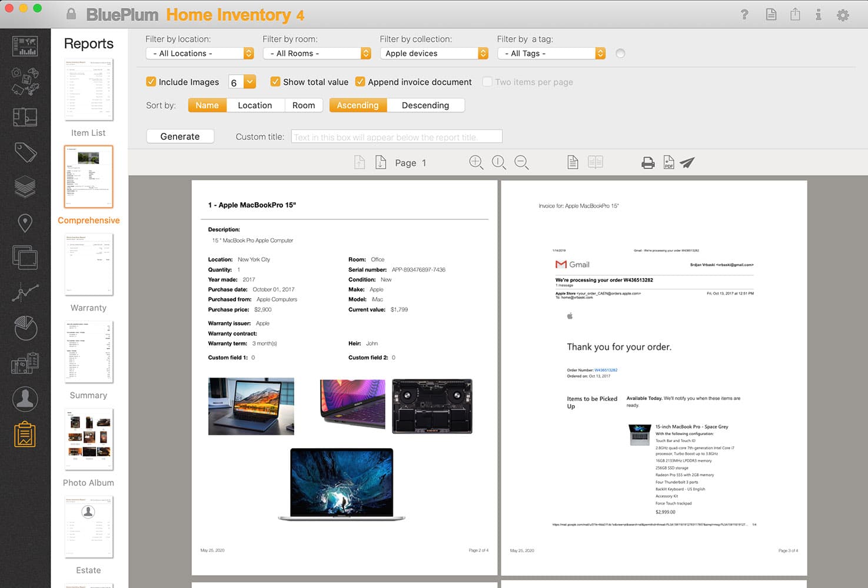
Task: Open the locations pin icon in sidebar
Action: [25, 223]
